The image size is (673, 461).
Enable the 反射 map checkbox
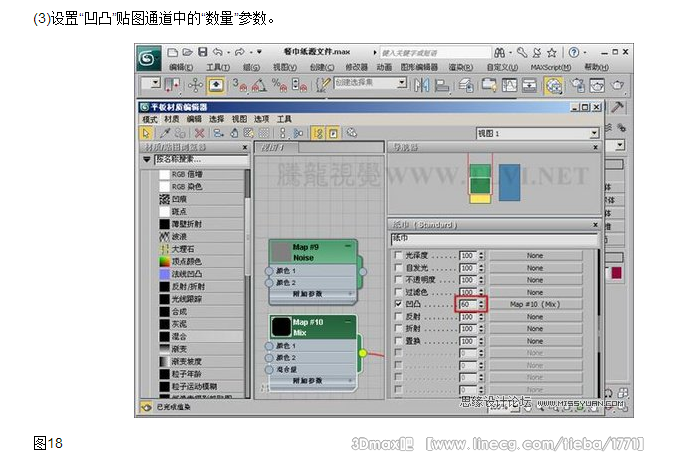click(x=398, y=316)
